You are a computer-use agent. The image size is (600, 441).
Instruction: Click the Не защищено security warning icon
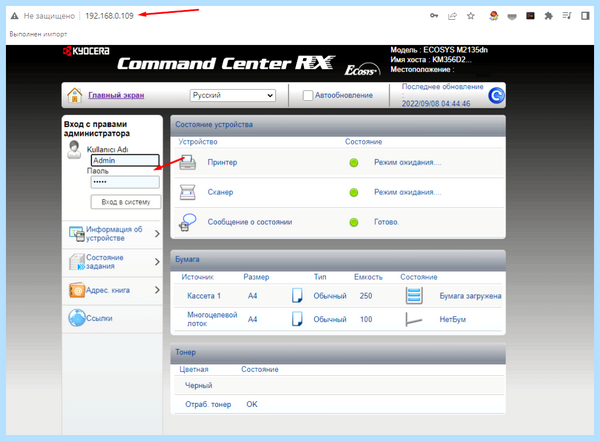(15, 16)
